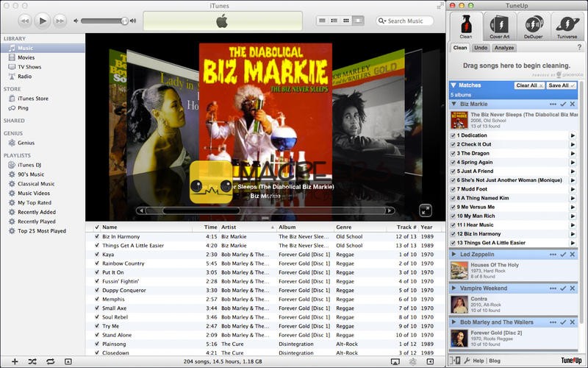
Task: Open the TuneUp help question mark
Action: pyautogui.click(x=579, y=47)
